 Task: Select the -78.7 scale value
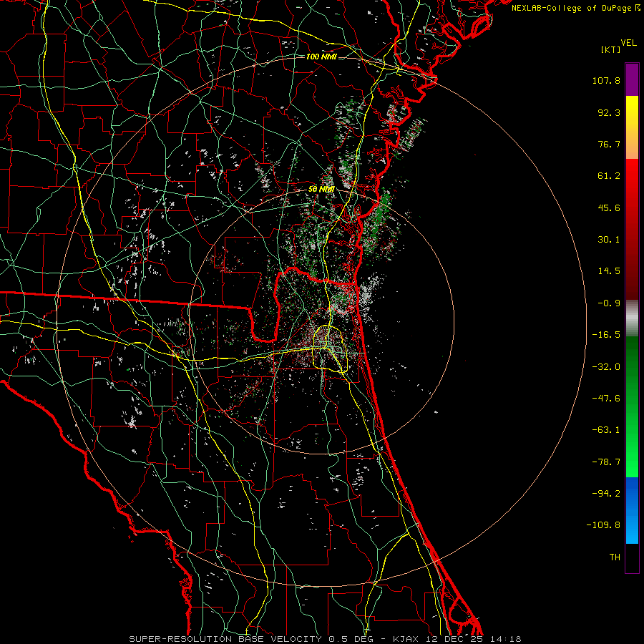(606, 462)
